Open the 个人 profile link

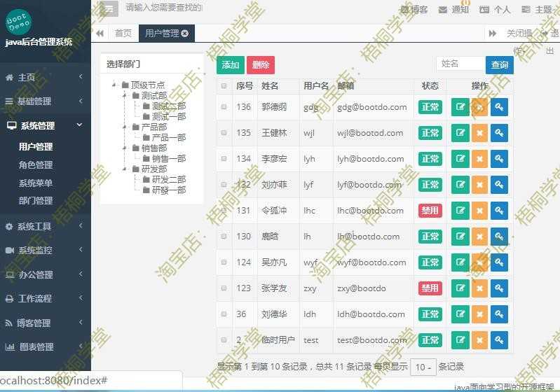[x=495, y=10]
